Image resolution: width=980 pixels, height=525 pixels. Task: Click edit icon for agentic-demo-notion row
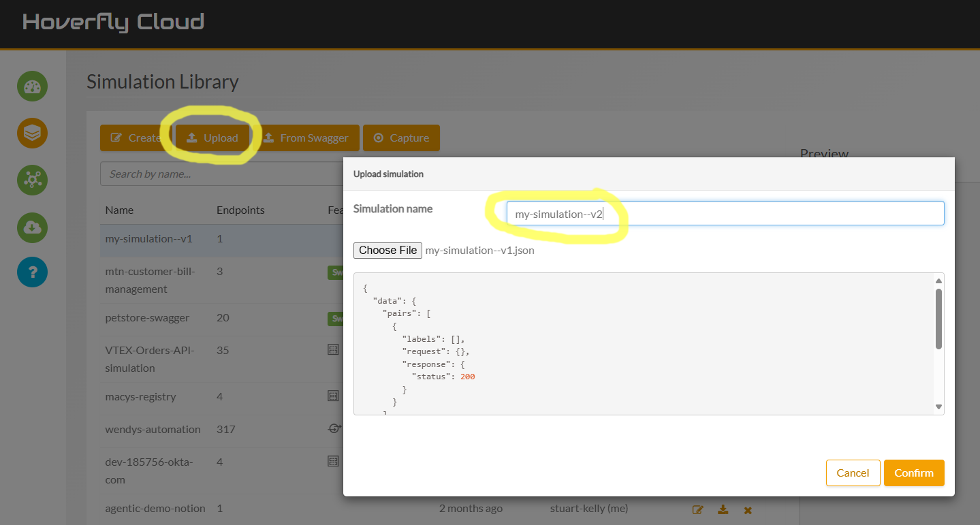coord(697,509)
